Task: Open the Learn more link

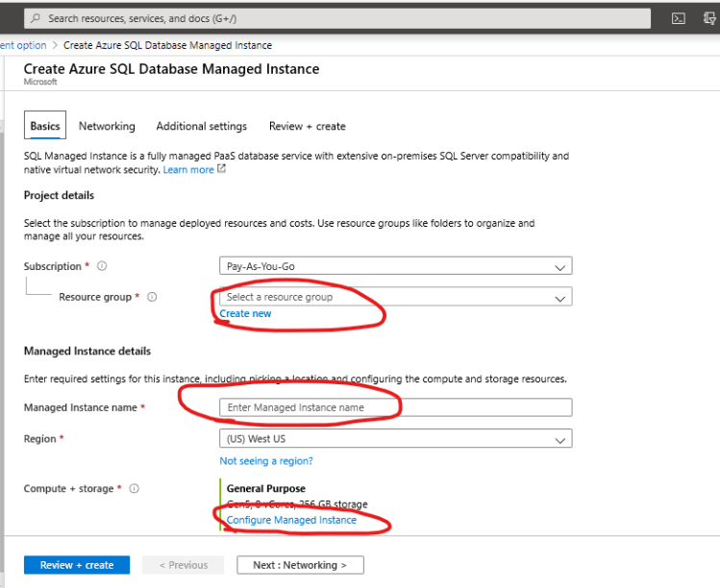Action: pyautogui.click(x=188, y=169)
